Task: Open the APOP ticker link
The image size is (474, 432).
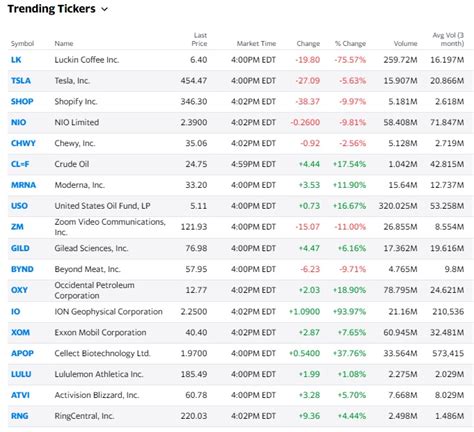Action: point(22,353)
